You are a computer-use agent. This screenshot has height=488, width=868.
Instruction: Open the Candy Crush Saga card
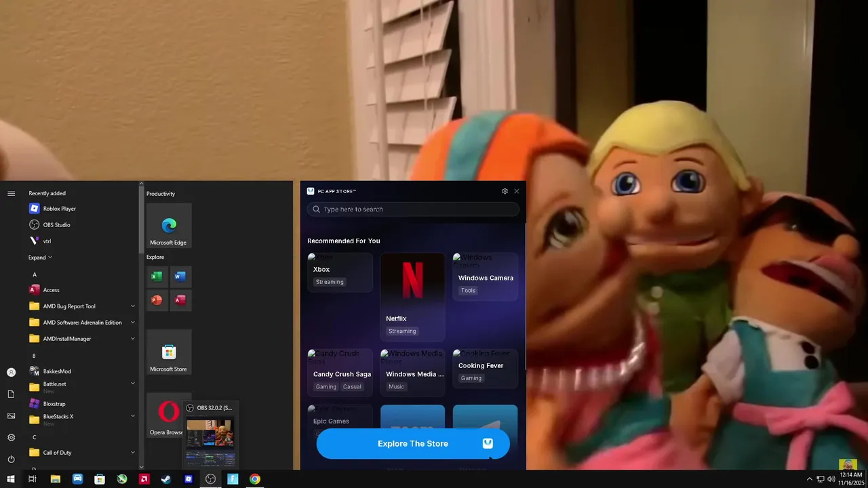[x=340, y=373]
